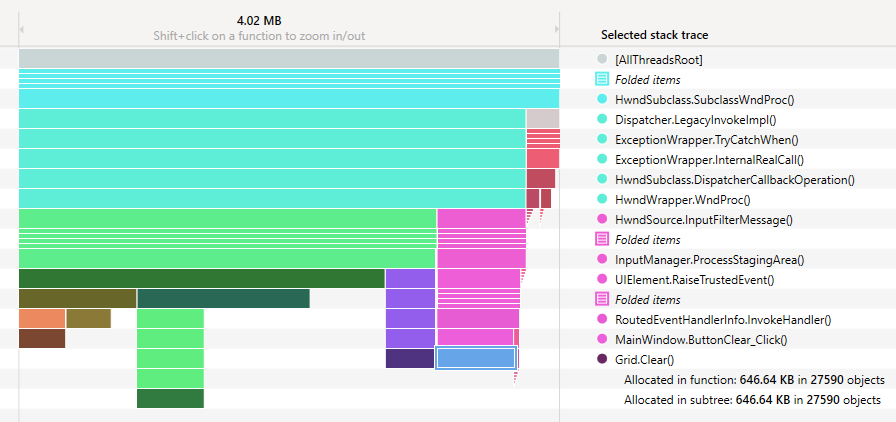Viewport: 896px width, 422px height.
Task: Click the dark purple circle beside Grid.Clear()
Action: pyautogui.click(x=602, y=359)
